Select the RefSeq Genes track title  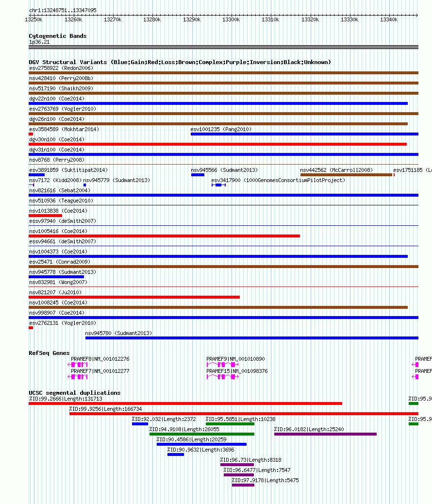(49, 353)
